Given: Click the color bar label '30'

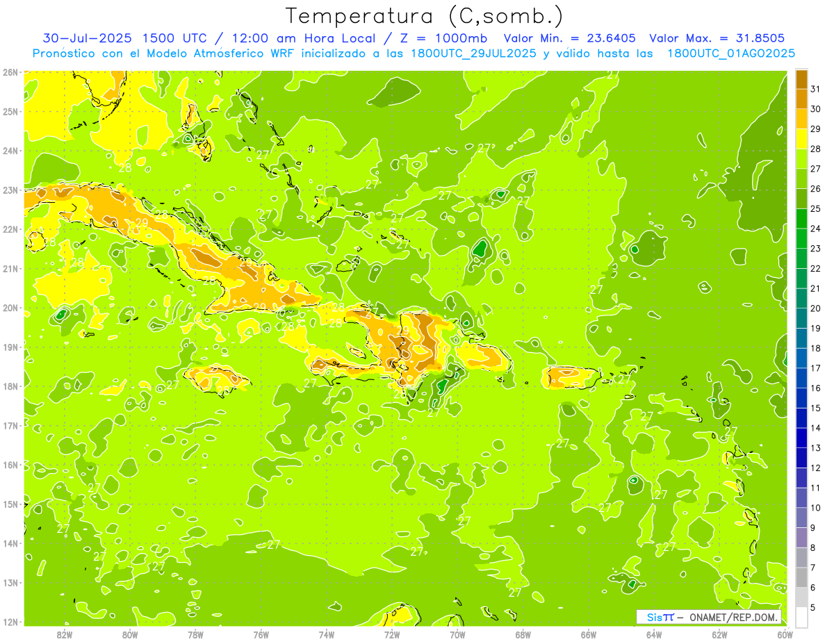Looking at the screenshot, I should [x=816, y=109].
